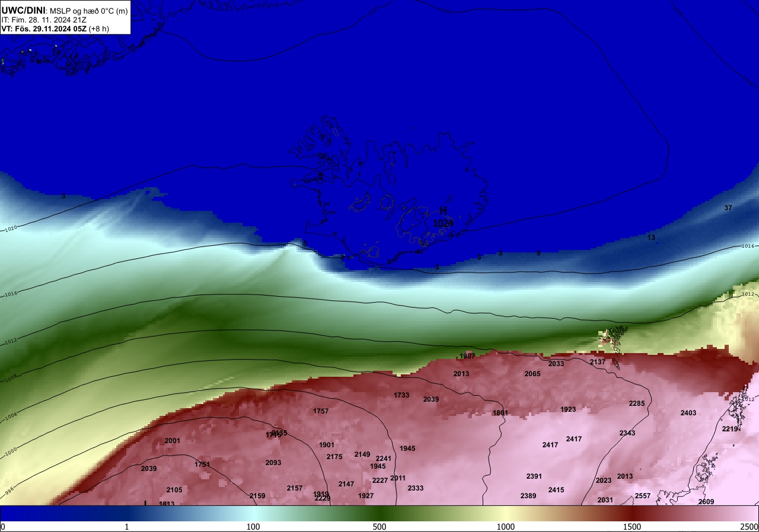This screenshot has width=759, height=532.
Task: Click the freezing level value 1923
Action: [x=568, y=409]
